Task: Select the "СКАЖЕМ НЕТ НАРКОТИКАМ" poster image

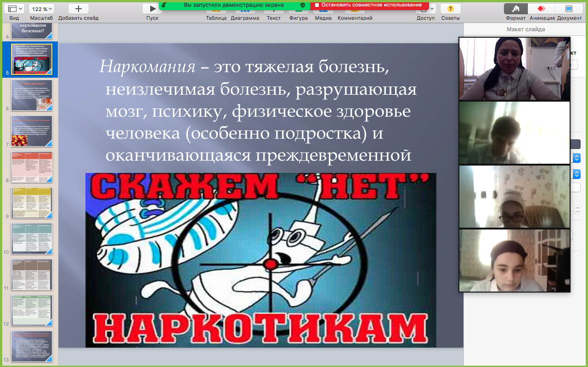Action: click(261, 260)
